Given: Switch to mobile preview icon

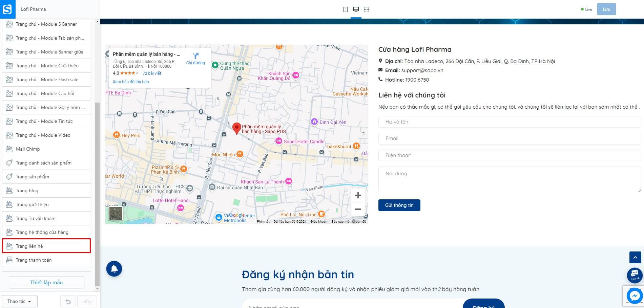Looking at the screenshot, I should point(346,9).
